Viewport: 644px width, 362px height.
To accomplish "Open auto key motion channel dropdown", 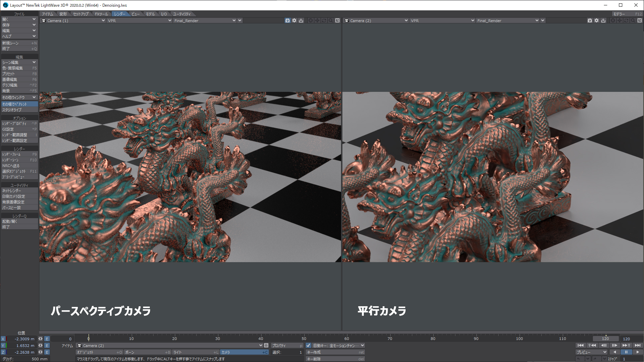I will tap(338, 345).
